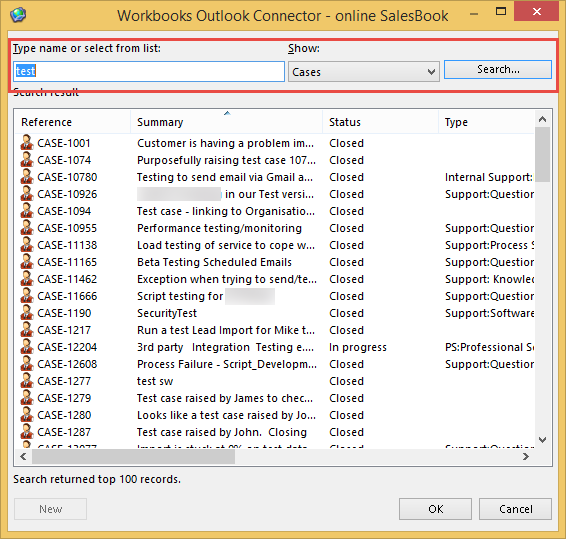
Task: Select the 'SecurityTest' summary cell
Action: pyautogui.click(x=167, y=313)
